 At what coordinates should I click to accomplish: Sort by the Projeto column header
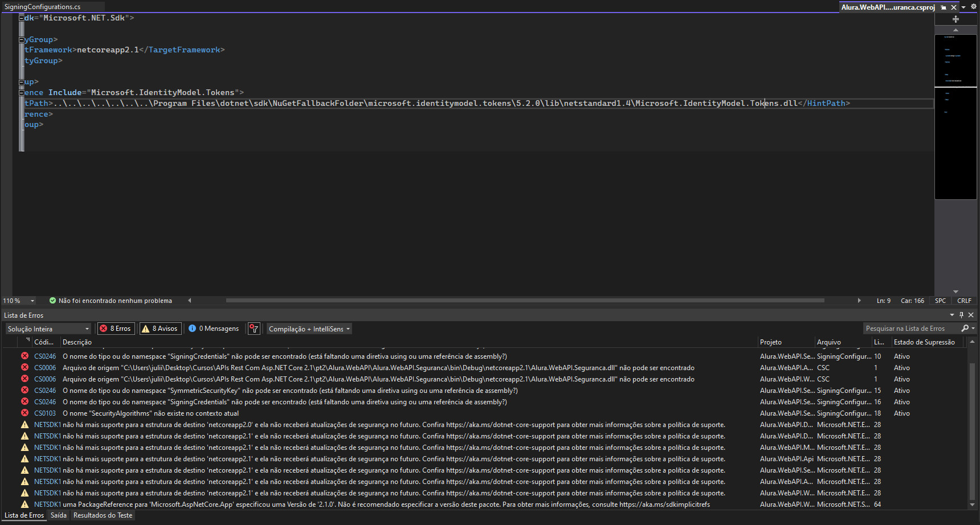pyautogui.click(x=786, y=342)
